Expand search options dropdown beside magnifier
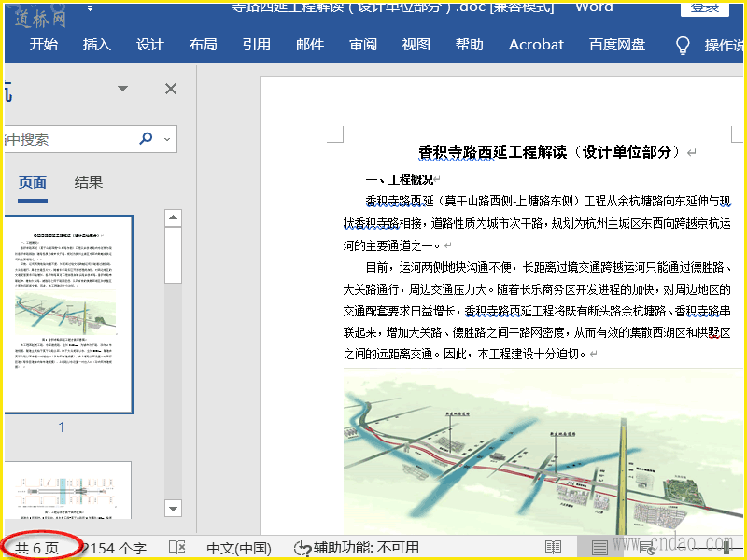 (x=167, y=139)
